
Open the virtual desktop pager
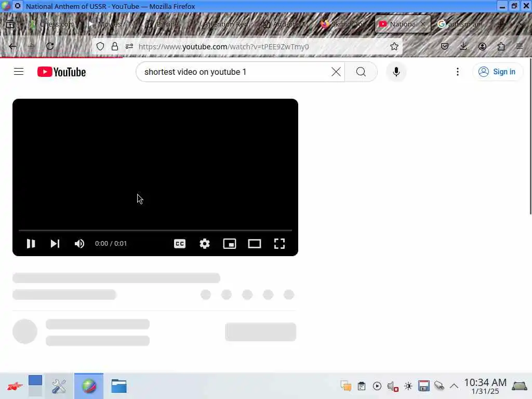[x=35, y=386]
